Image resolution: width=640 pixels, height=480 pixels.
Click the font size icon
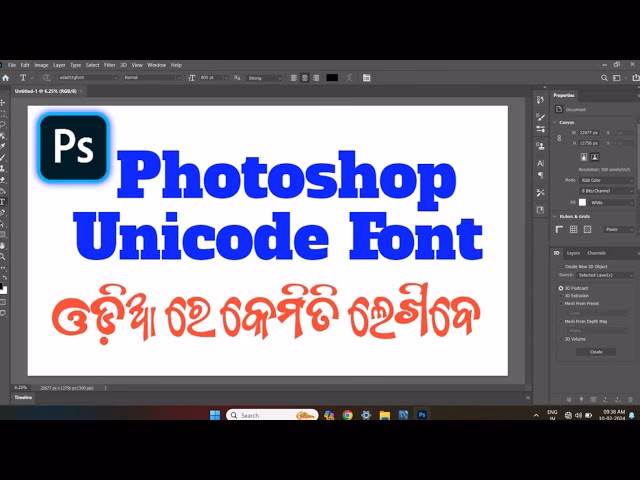[x=191, y=78]
